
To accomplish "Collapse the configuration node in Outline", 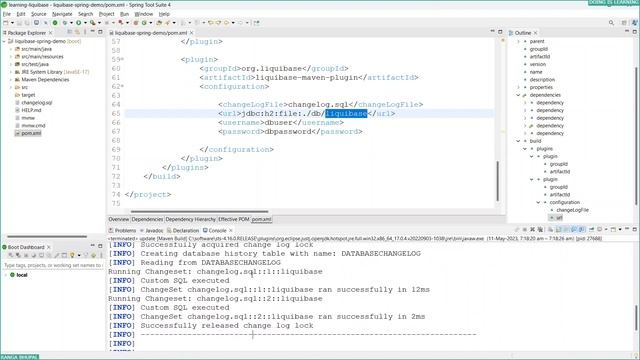I will tap(538, 202).
